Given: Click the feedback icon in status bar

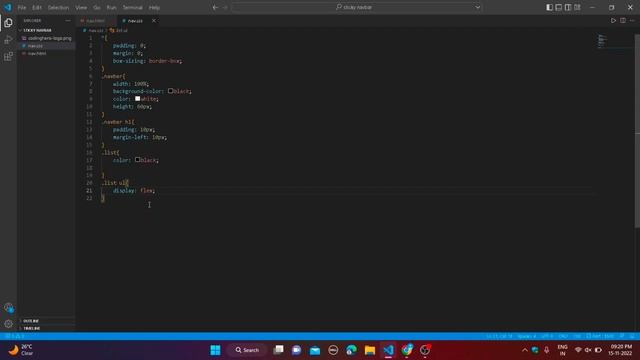Looking at the screenshot, I should tap(622, 336).
